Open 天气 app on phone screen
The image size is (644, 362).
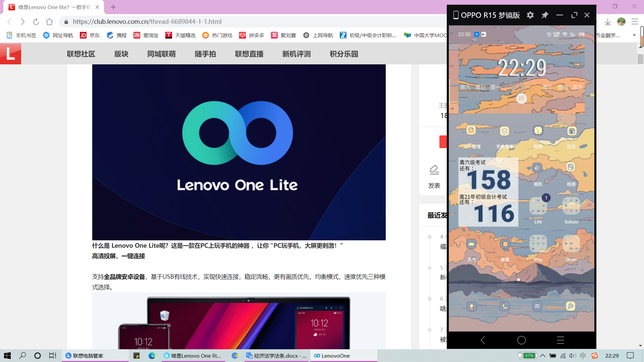pos(471,244)
